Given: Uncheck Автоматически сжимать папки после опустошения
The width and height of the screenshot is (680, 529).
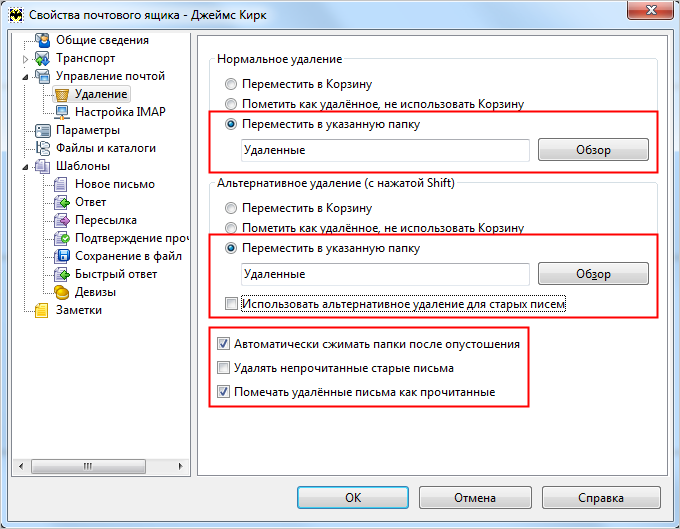Looking at the screenshot, I should click(223, 345).
